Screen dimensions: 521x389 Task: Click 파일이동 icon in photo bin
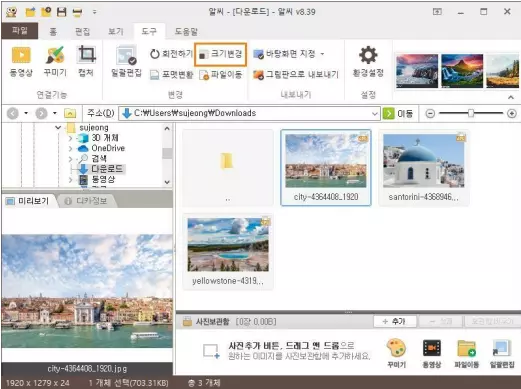coord(466,354)
